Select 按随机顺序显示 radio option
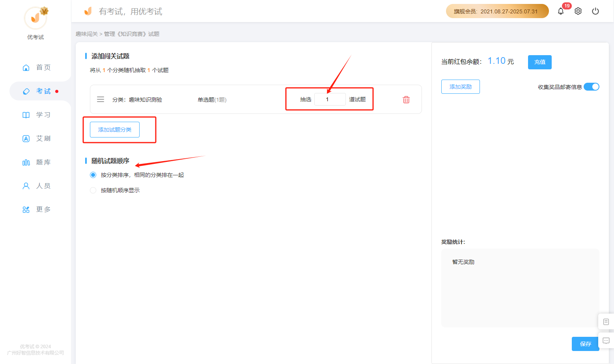 [93, 190]
